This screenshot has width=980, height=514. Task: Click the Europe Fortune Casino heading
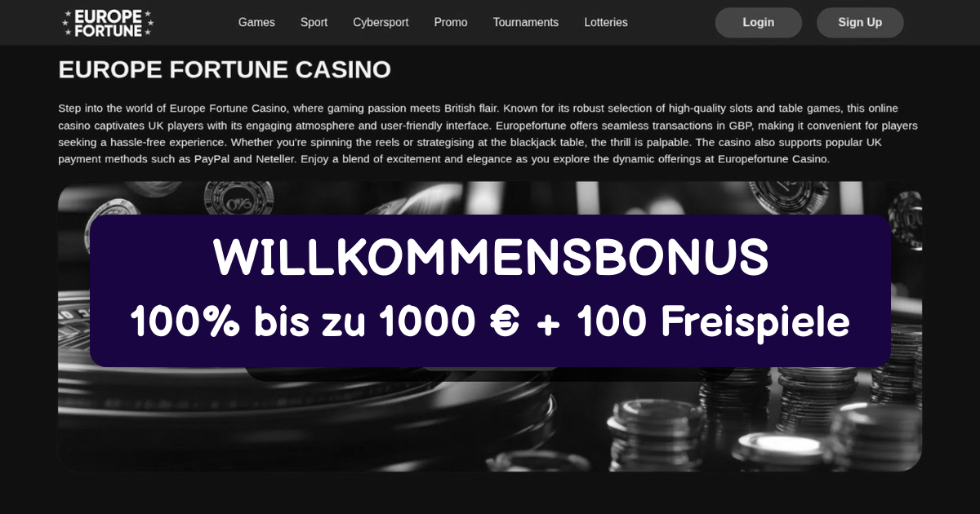click(x=225, y=69)
